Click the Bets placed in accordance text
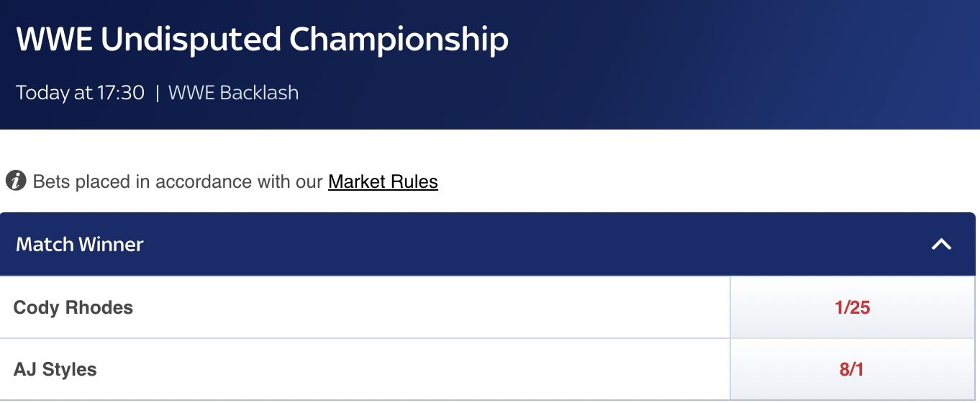Screen dimensions: 980x403 178,181
